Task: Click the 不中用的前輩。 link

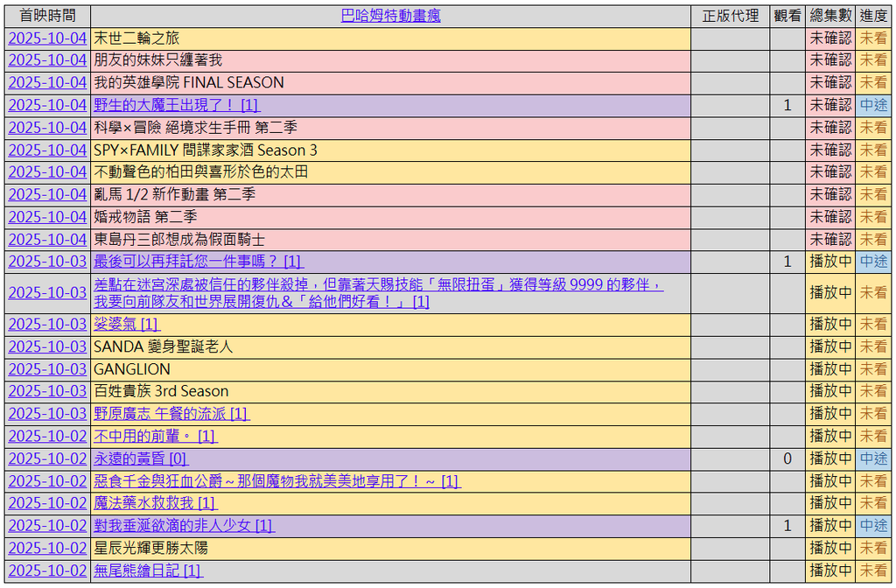Action: pyautogui.click(x=155, y=436)
